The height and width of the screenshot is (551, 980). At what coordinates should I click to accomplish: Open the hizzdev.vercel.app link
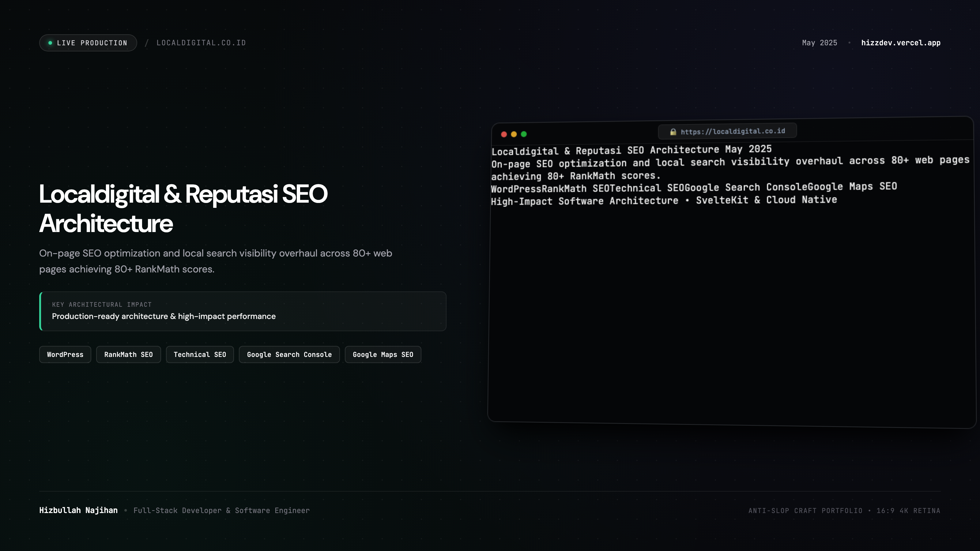click(900, 43)
